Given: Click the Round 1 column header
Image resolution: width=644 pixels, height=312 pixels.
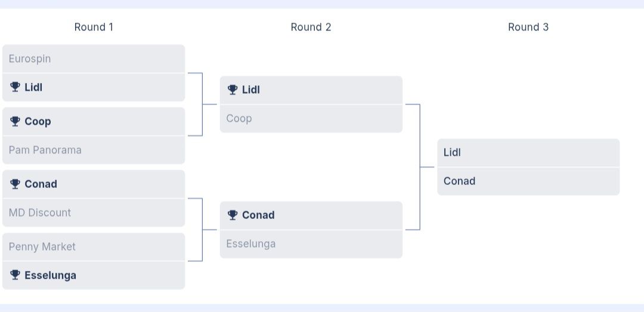Looking at the screenshot, I should [x=94, y=27].
